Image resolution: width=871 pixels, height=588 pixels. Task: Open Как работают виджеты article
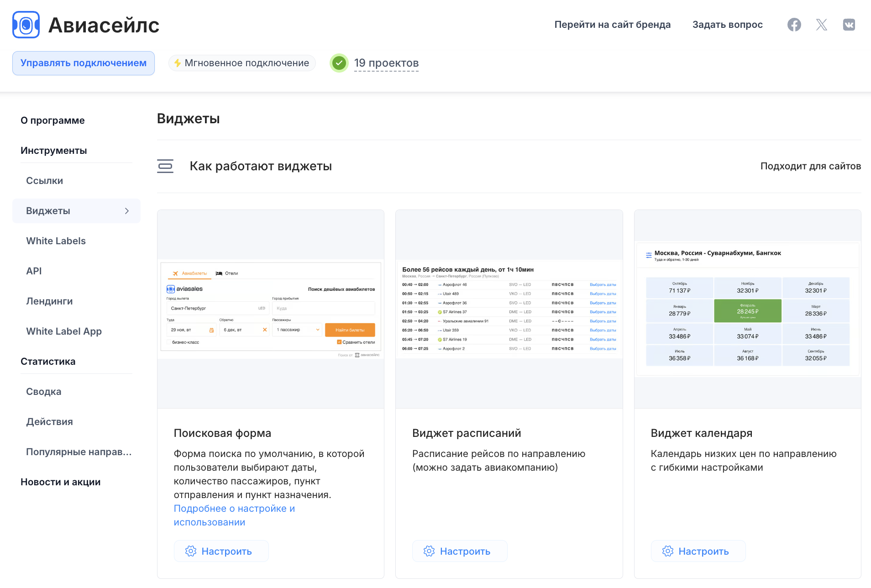[x=261, y=166]
